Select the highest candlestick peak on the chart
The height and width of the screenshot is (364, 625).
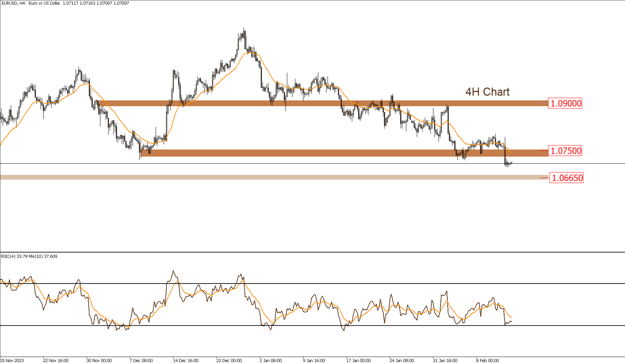pyautogui.click(x=244, y=28)
